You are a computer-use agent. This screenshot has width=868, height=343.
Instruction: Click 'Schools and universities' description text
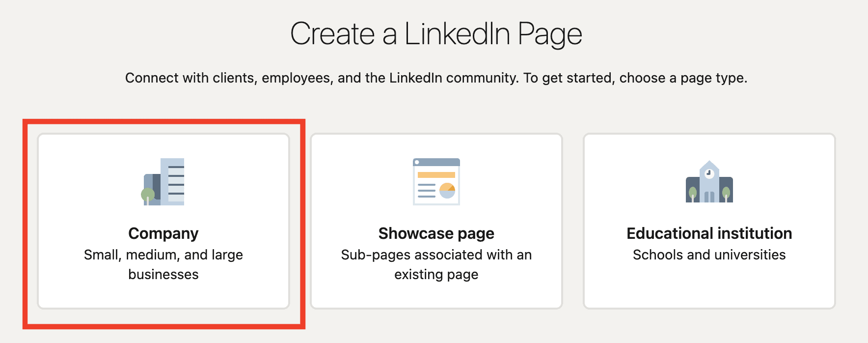pos(709,255)
